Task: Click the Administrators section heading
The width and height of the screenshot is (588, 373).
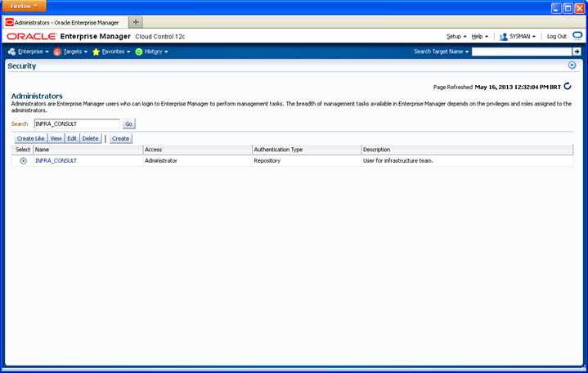Action: tap(37, 96)
